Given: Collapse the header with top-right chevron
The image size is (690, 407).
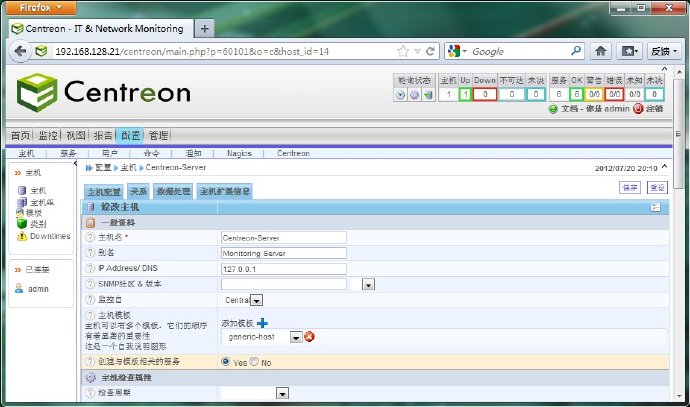Looking at the screenshot, I should (664, 69).
